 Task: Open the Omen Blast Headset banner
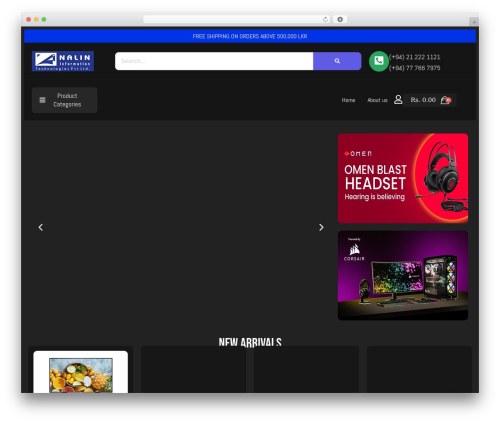[x=403, y=178]
